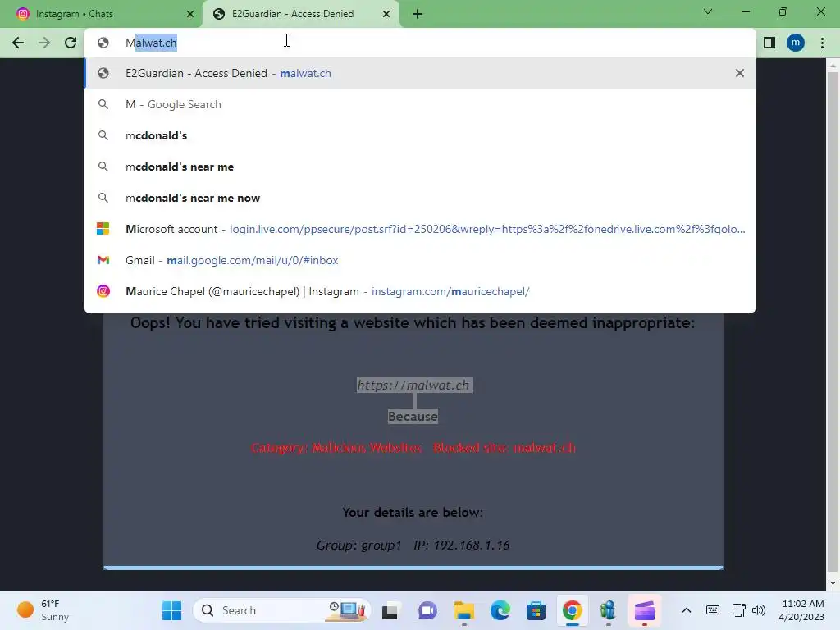Image resolution: width=840 pixels, height=630 pixels.
Task: Open the Windows Start menu
Action: tap(172, 610)
